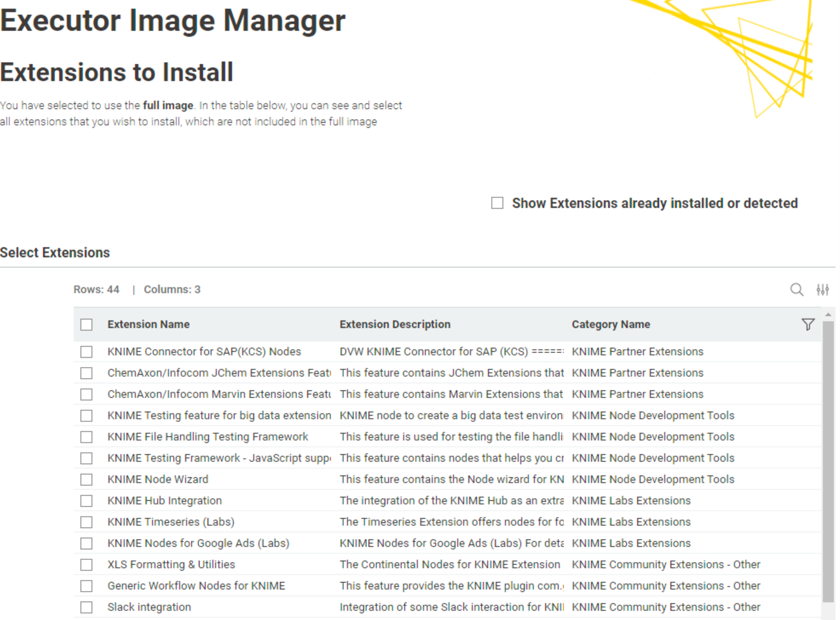Check the Slack integration row checkbox
Image resolution: width=840 pixels, height=620 pixels.
coord(86,607)
